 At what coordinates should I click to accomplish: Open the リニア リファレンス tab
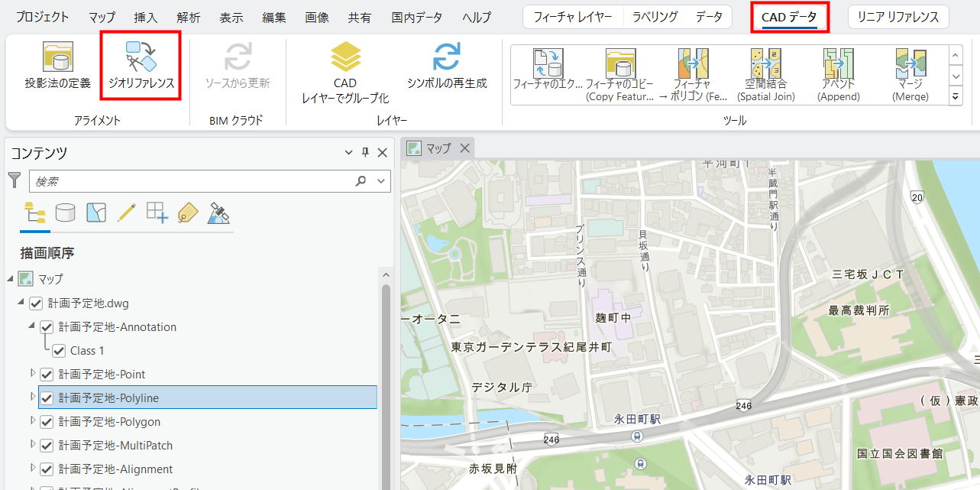coord(898,17)
